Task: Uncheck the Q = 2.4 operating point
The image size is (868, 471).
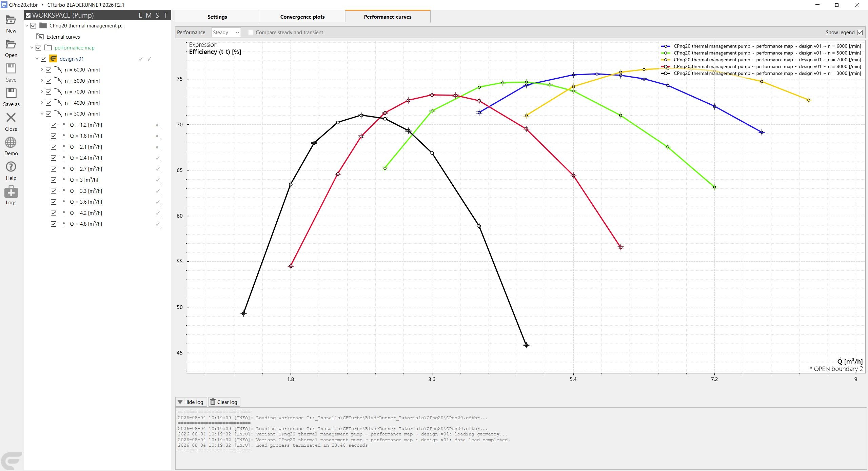Action: (54, 158)
